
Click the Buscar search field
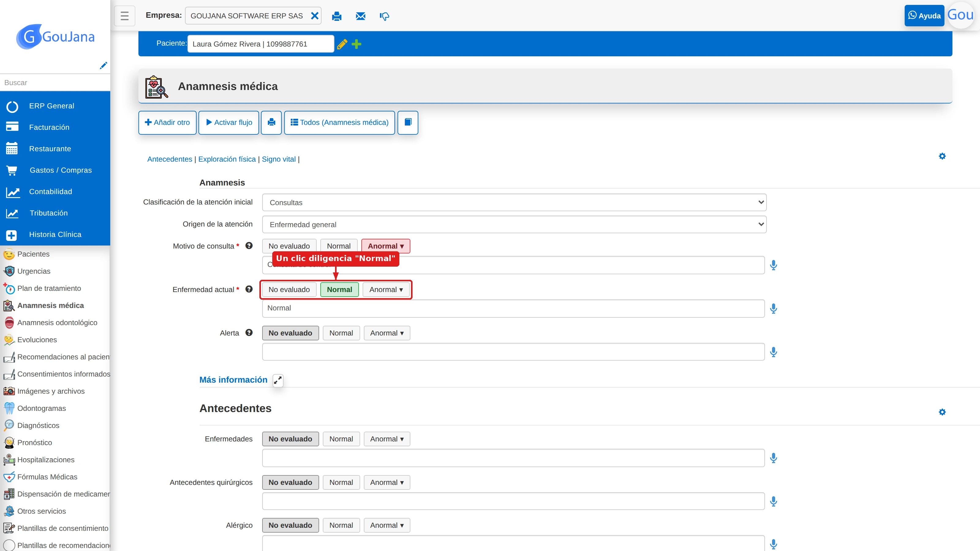pos(55,83)
